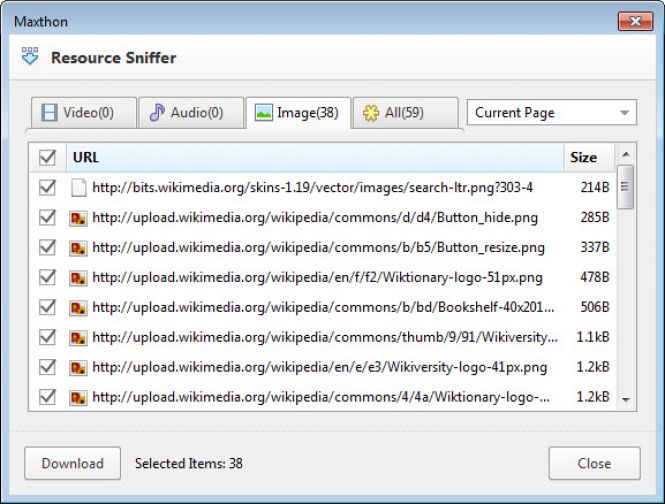Uncheck the Button_resize.png row checkbox
Screen dimensions: 665x504
point(47,248)
